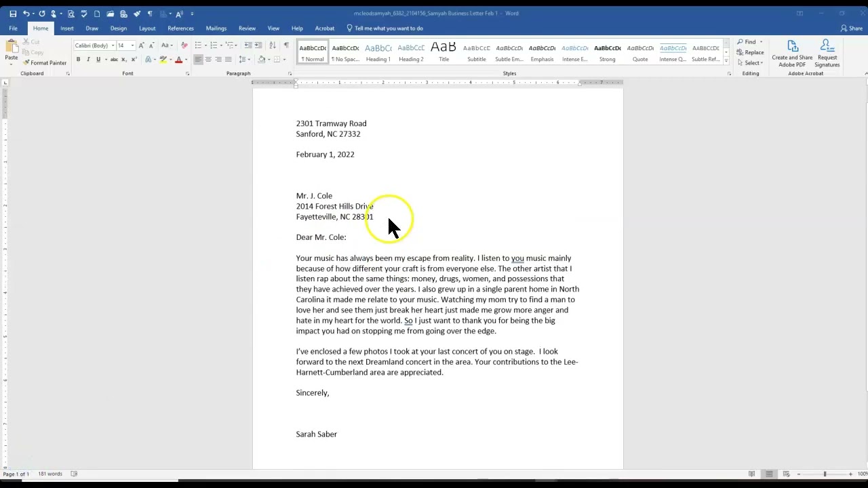The width and height of the screenshot is (868, 488).
Task: Switch to the Review tab
Action: 247,28
